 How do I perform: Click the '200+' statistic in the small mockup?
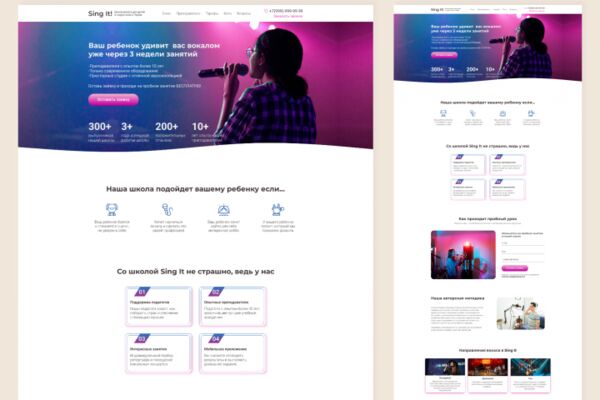click(472, 69)
